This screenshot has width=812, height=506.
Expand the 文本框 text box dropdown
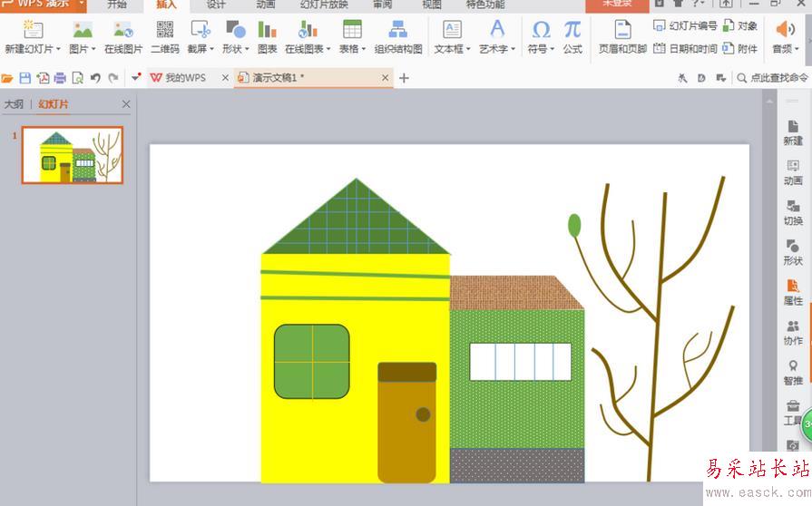tap(467, 49)
